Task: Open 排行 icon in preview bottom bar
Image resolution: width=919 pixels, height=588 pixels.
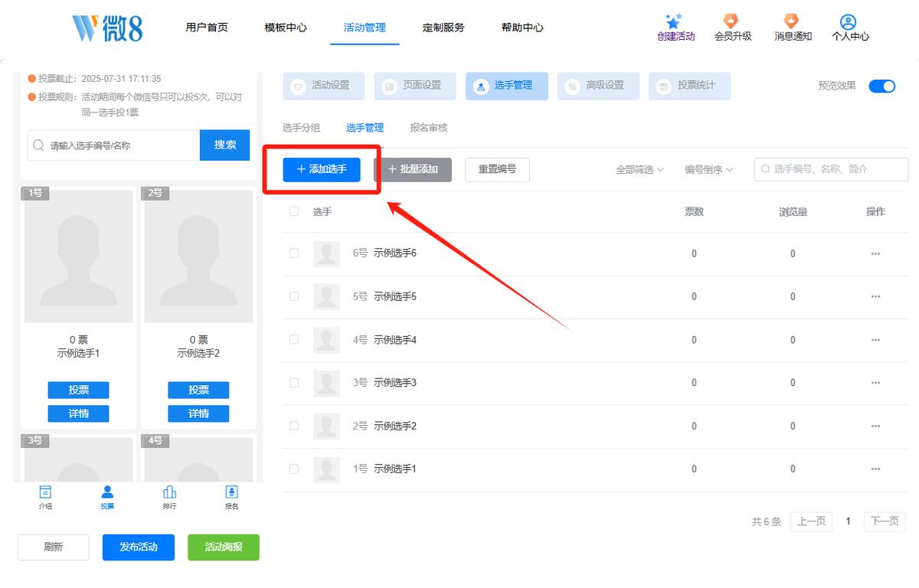Action: point(170,492)
